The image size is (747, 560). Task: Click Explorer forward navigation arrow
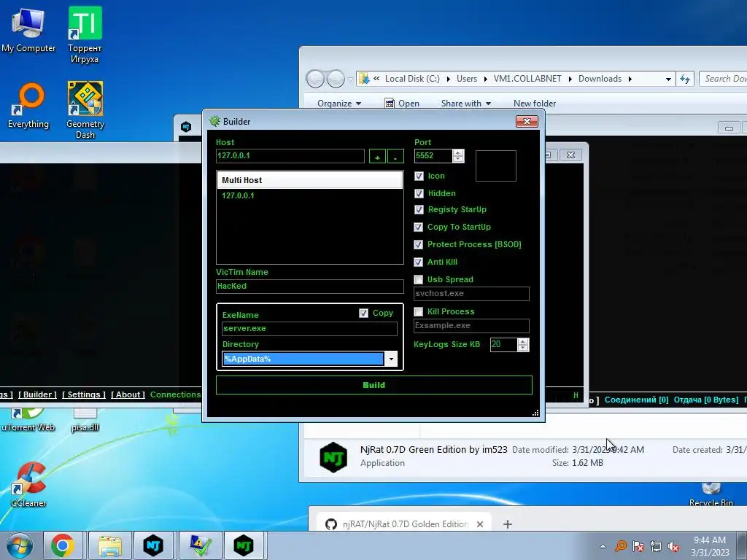tap(336, 79)
